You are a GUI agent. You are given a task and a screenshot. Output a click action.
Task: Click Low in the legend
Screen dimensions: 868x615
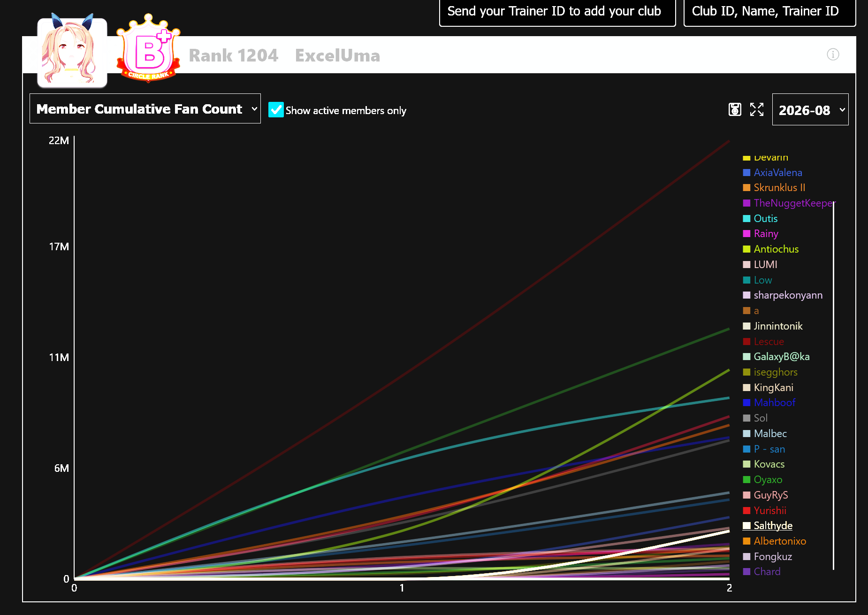[x=757, y=280]
